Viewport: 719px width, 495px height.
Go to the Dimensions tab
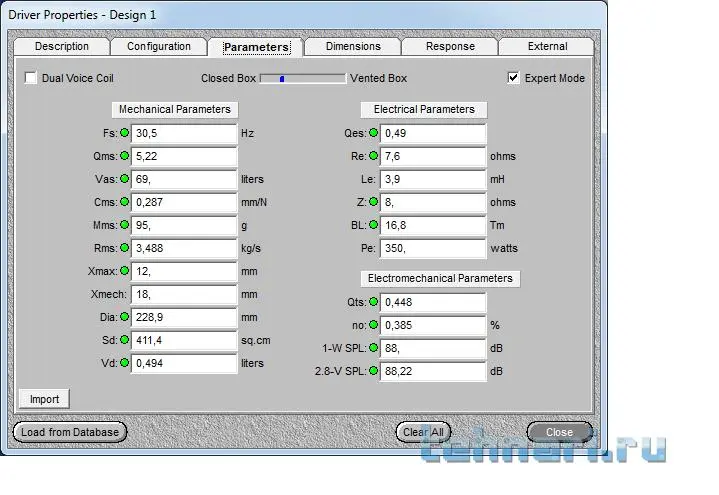(353, 46)
